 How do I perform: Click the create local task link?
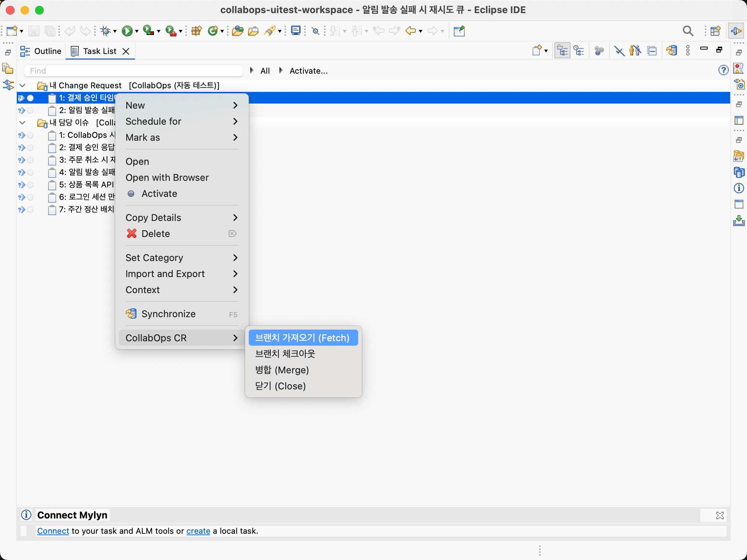[198, 531]
